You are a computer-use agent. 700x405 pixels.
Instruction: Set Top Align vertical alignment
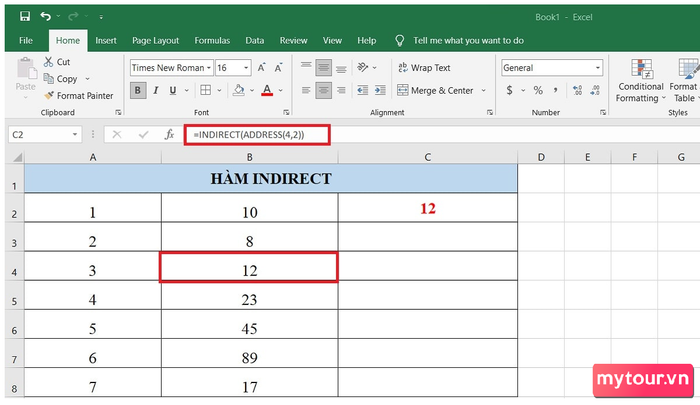pyautogui.click(x=306, y=68)
